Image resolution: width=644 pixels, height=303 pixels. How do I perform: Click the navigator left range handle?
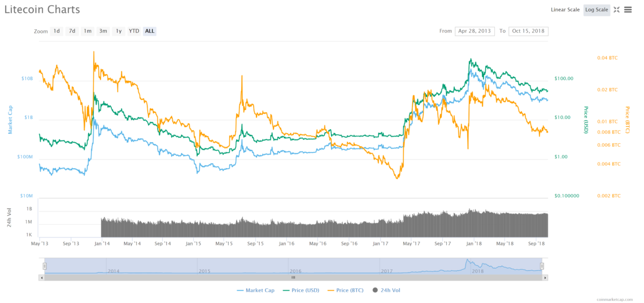(45, 266)
